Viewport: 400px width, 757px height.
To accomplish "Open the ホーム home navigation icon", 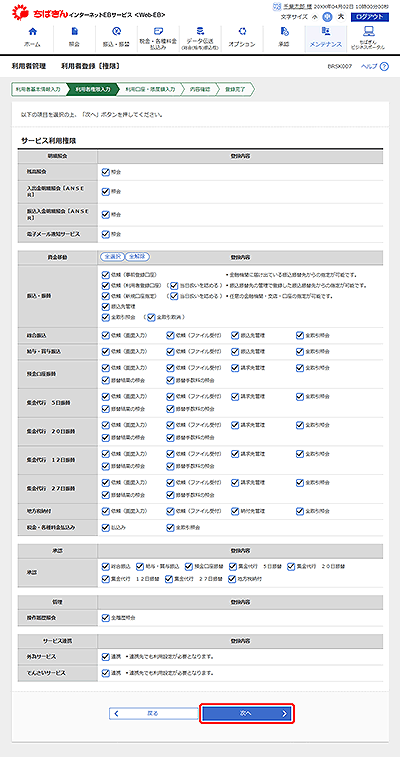I will click(32, 32).
